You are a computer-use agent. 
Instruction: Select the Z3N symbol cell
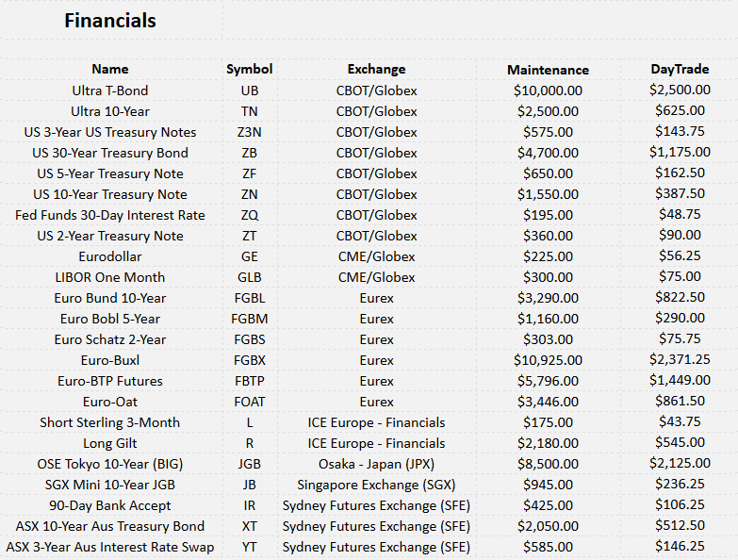[x=250, y=132]
